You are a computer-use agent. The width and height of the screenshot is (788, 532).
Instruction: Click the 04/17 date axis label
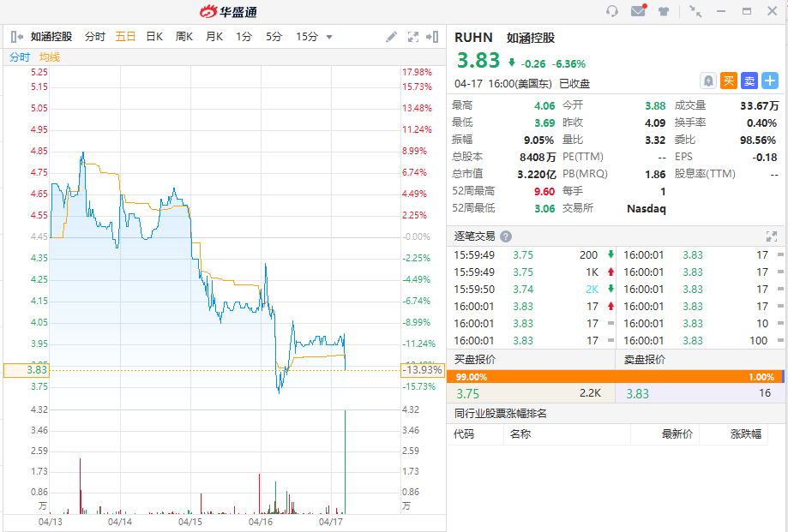point(331,522)
